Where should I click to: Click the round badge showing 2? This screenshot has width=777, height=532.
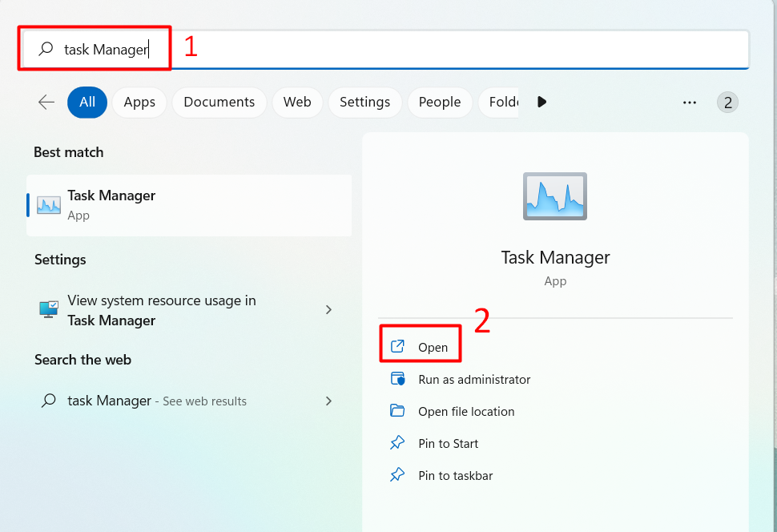(x=727, y=103)
